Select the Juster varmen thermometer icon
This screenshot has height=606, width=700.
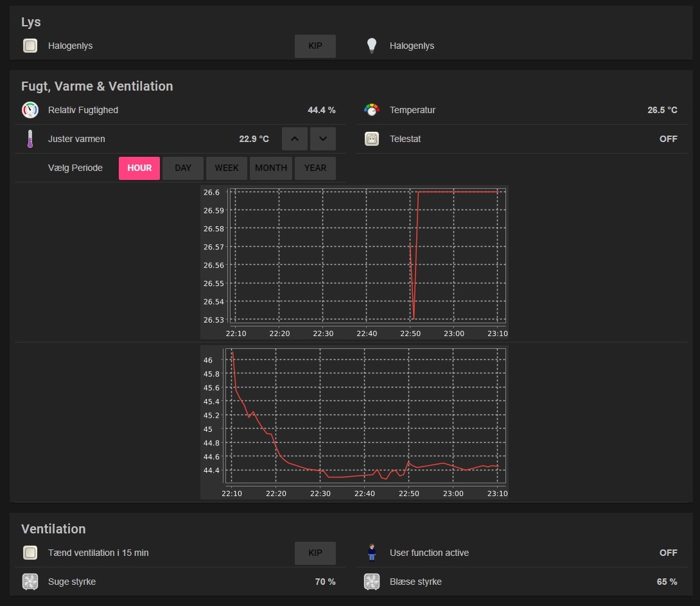(30, 139)
